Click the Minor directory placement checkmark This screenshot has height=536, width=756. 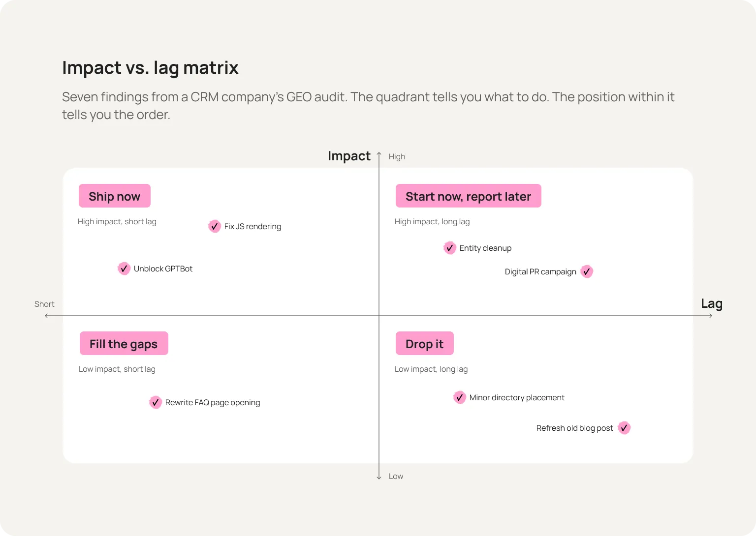pos(459,397)
